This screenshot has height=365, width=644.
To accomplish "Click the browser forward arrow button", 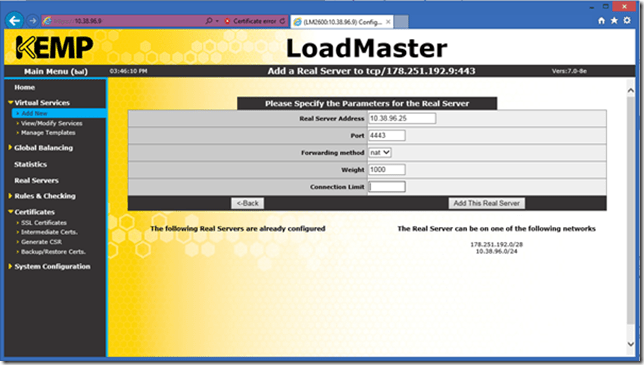I will click(33, 21).
